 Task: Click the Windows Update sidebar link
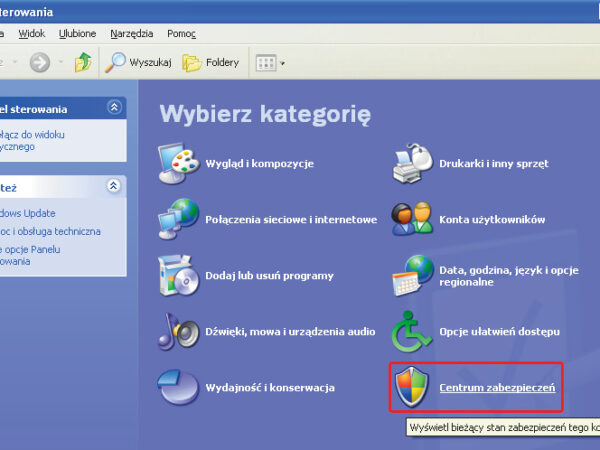click(x=28, y=213)
